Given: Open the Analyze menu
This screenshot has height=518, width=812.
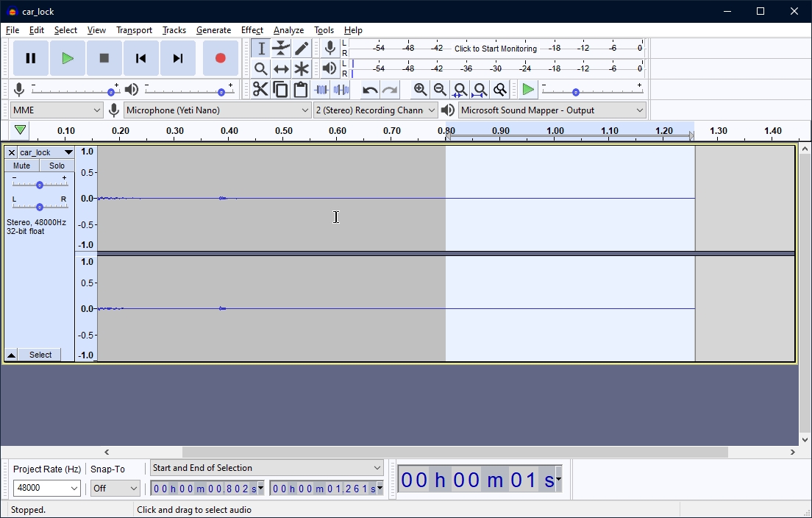Looking at the screenshot, I should (288, 30).
